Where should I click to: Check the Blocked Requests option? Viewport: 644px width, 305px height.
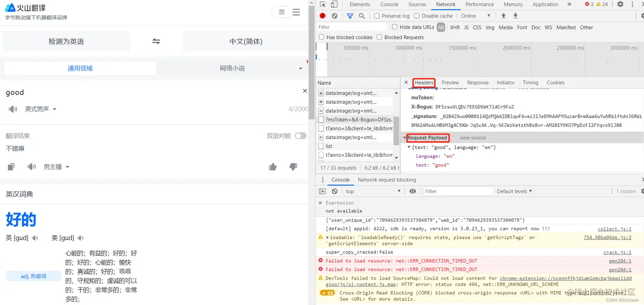pos(379,37)
